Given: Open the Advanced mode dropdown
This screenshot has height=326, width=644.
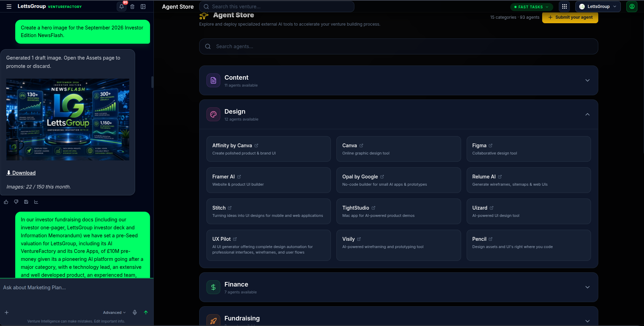Looking at the screenshot, I should coord(114,312).
